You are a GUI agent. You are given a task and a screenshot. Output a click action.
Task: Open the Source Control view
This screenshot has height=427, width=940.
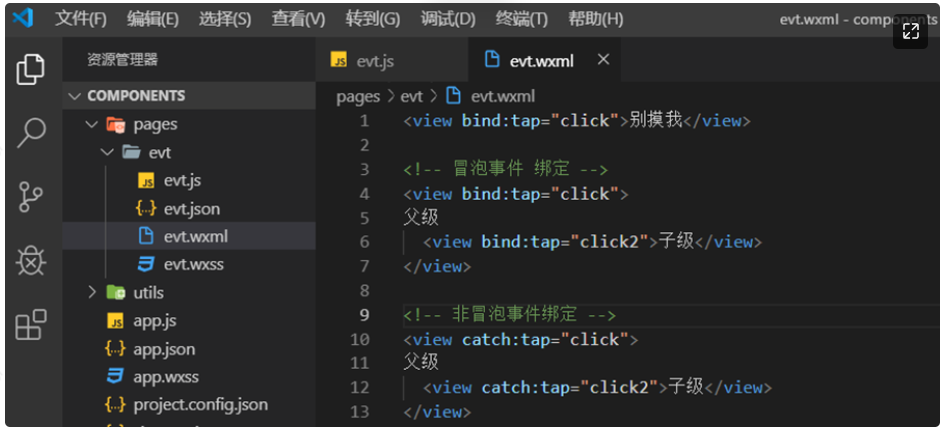[x=31, y=197]
